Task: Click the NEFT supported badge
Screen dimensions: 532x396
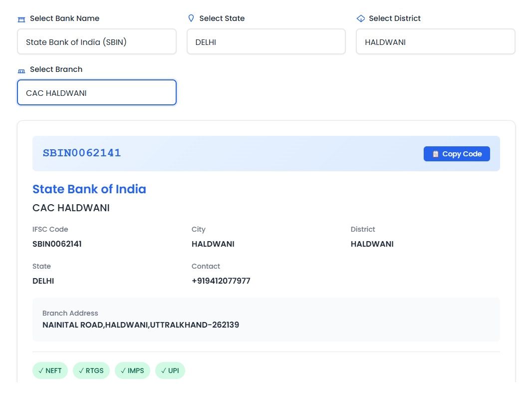Action: 50,371
